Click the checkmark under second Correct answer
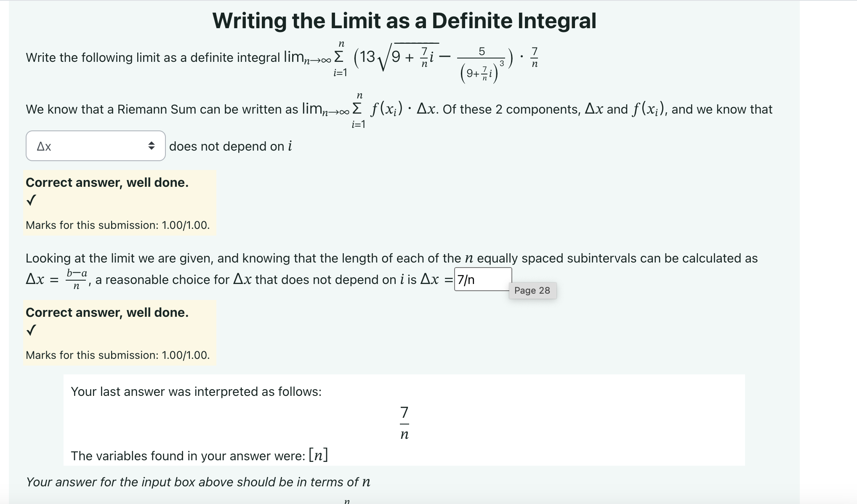Screen dimensions: 857x504 32,332
